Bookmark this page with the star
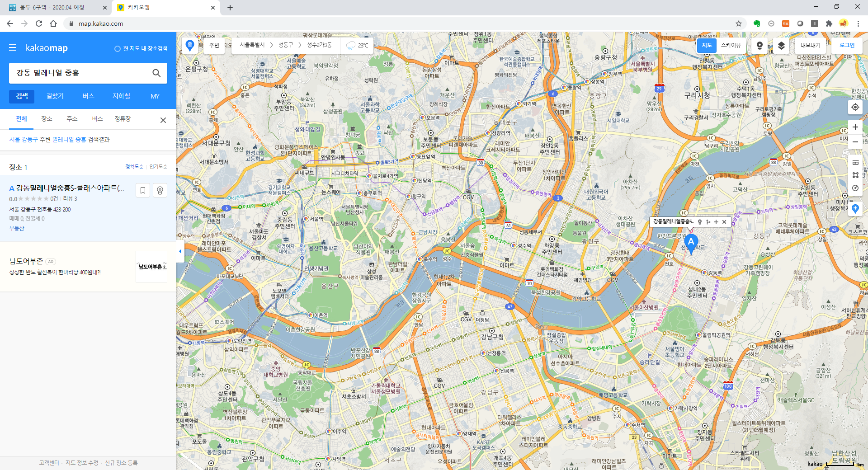Image resolution: width=868 pixels, height=470 pixels. tap(739, 23)
